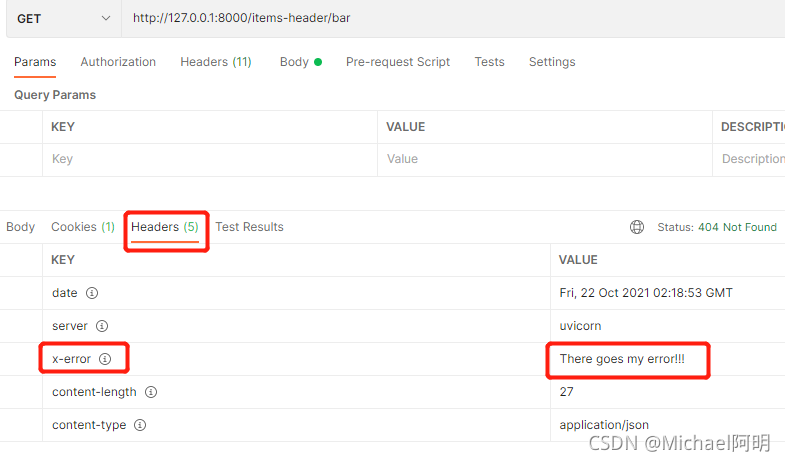The width and height of the screenshot is (785, 461).
Task: Select the content-length header key
Action: click(x=94, y=392)
